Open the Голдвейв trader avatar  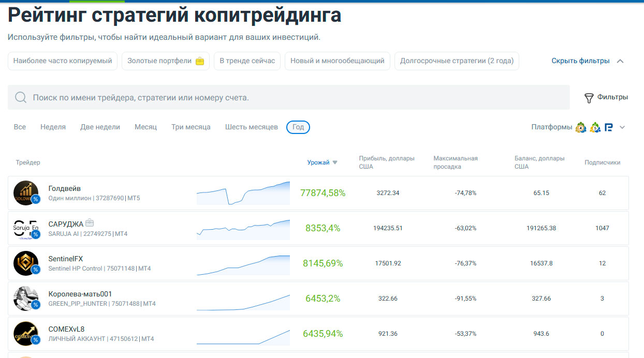(x=26, y=193)
